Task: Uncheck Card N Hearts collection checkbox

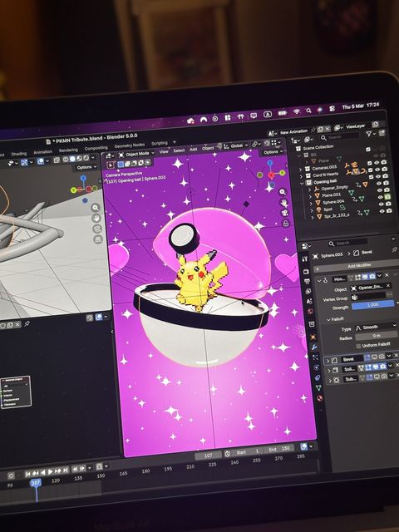Action: tap(371, 170)
